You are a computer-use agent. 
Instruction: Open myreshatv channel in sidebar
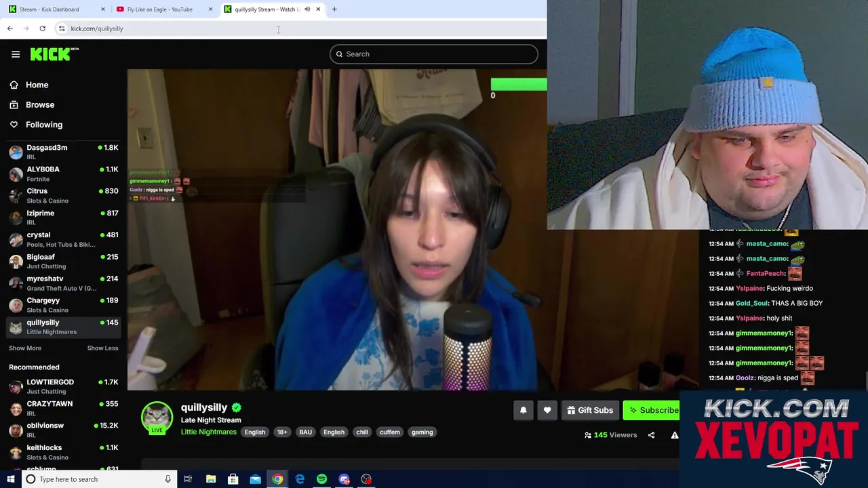point(63,283)
